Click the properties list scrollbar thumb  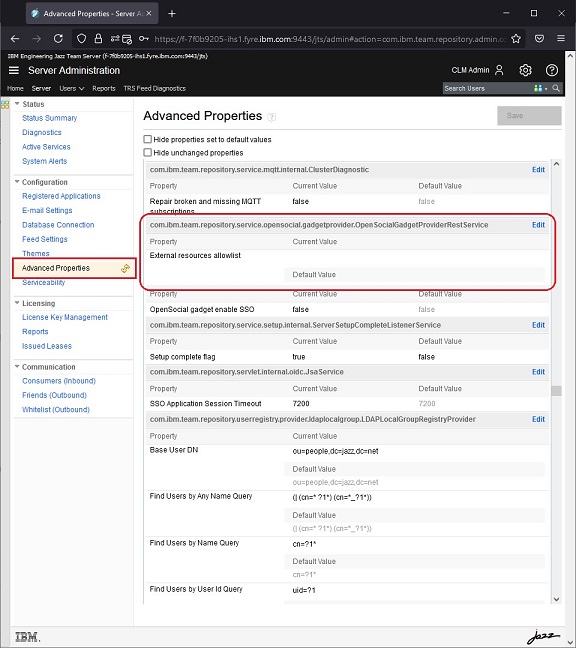[x=556, y=391]
